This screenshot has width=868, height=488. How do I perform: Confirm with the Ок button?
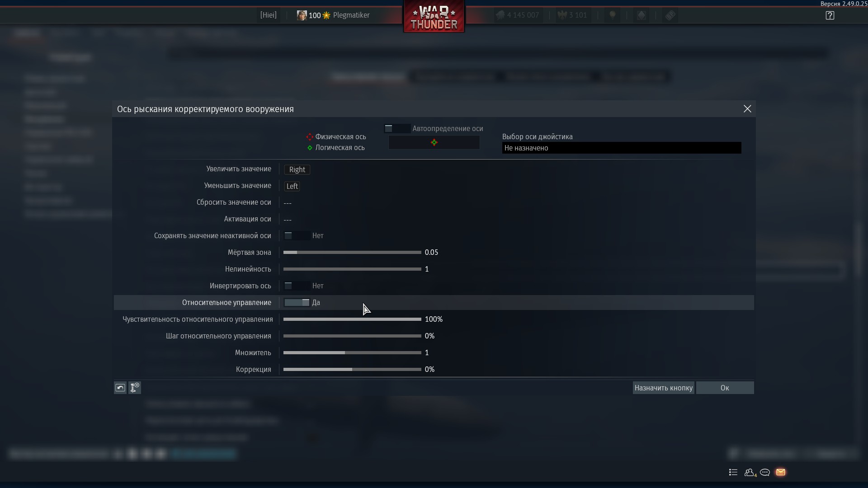pos(724,388)
